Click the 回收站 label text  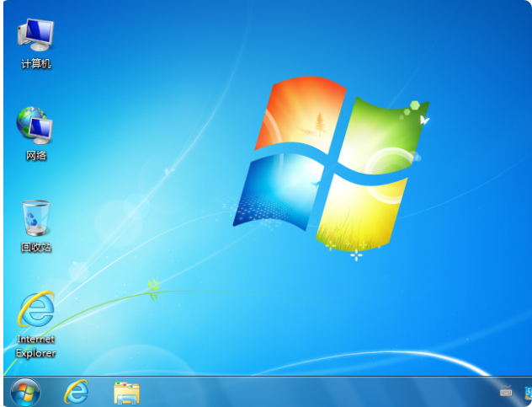[35, 248]
